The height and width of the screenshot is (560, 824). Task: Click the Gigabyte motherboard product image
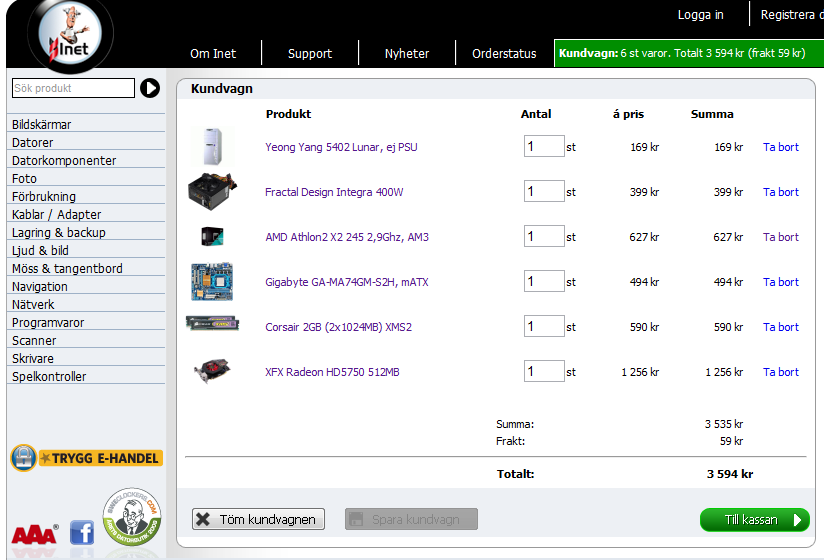211,282
